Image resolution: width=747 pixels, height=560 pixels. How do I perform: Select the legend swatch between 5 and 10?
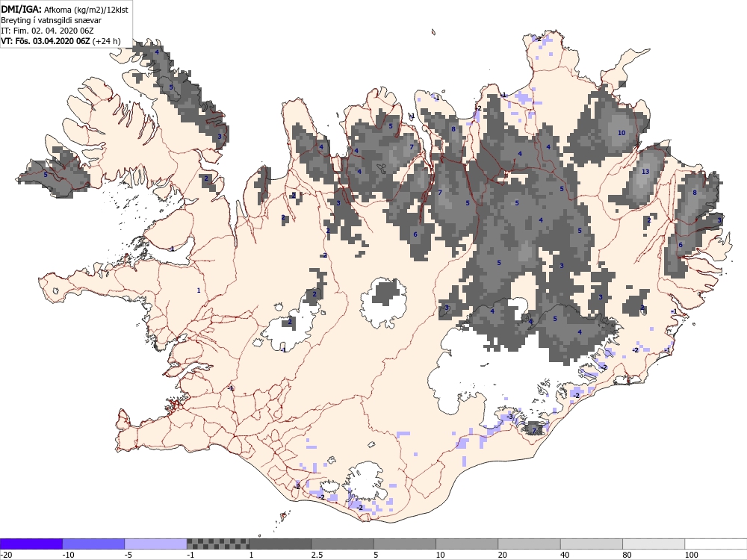404,544
